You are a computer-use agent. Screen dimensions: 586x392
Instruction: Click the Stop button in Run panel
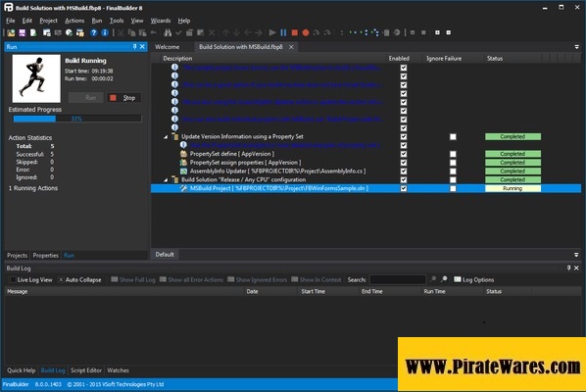[123, 98]
